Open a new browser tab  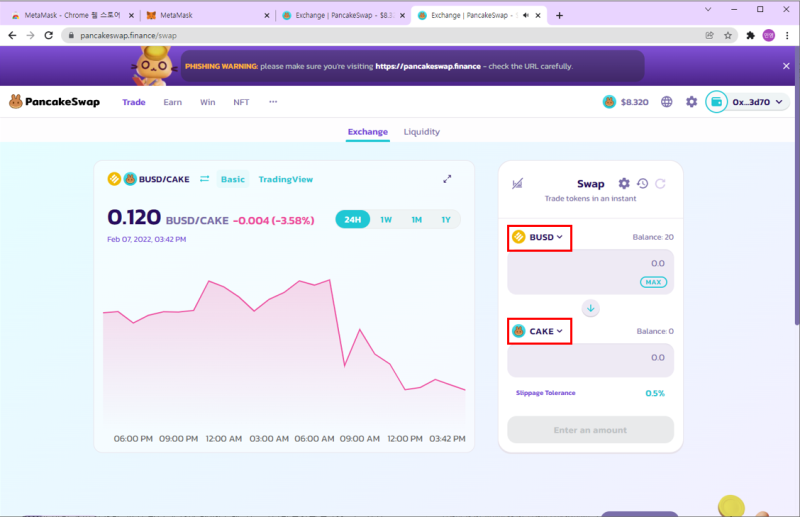click(559, 15)
